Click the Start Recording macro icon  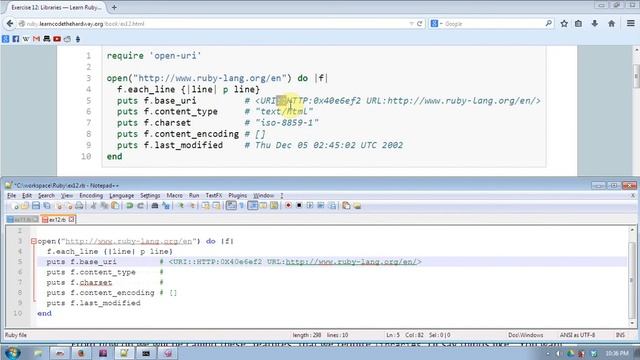tap(289, 206)
